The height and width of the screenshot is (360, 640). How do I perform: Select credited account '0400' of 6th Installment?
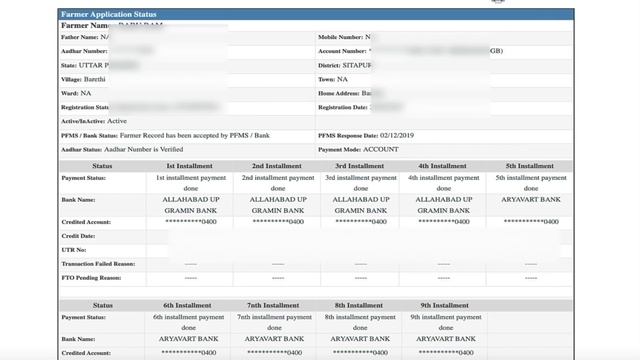[189, 353]
